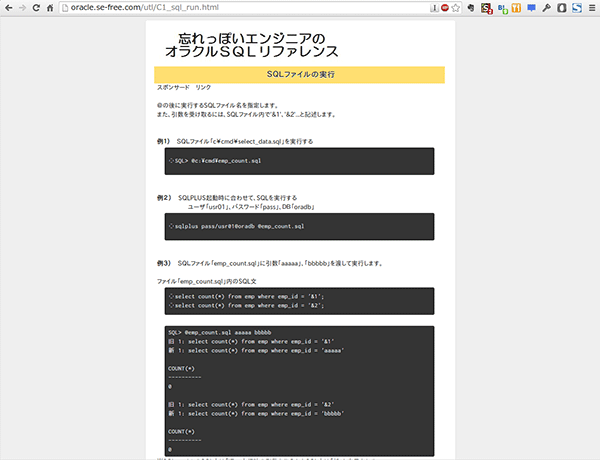600x460 pixels.
Task: Click the sqlplus pass/usr01@oradb command box
Action: tap(299, 227)
